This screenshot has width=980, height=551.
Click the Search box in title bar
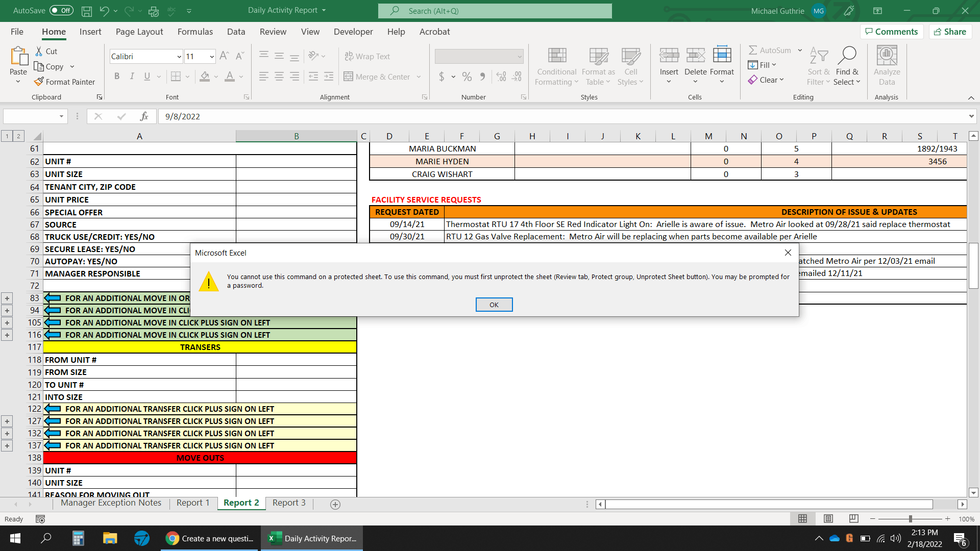point(495,11)
